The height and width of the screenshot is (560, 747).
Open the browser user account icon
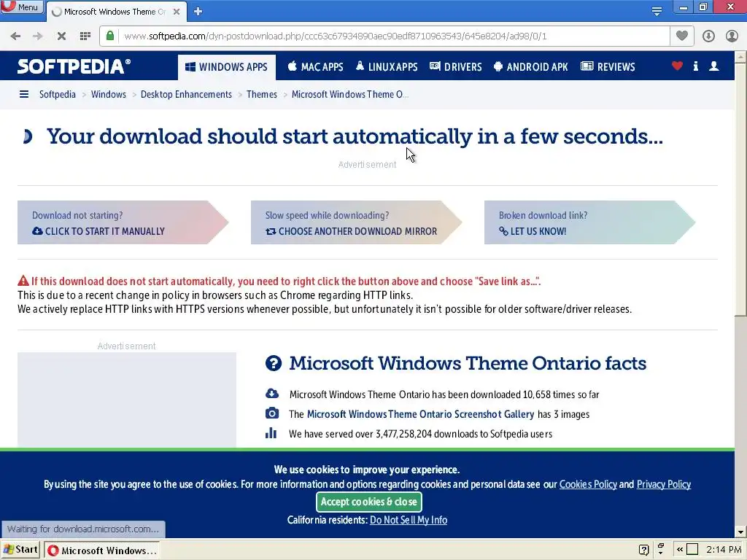tap(732, 36)
